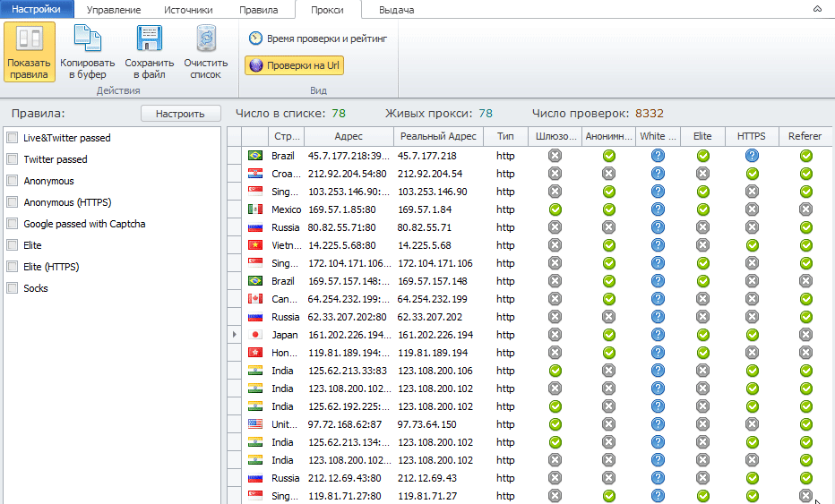Check the Anonymous (HTTPS) rule

(13, 202)
